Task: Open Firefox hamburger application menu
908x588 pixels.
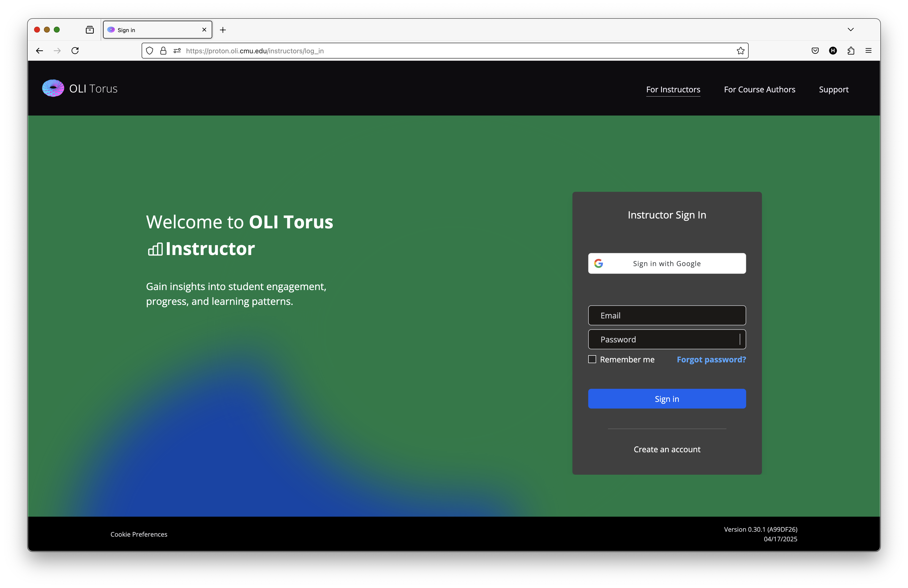Action: tap(869, 51)
